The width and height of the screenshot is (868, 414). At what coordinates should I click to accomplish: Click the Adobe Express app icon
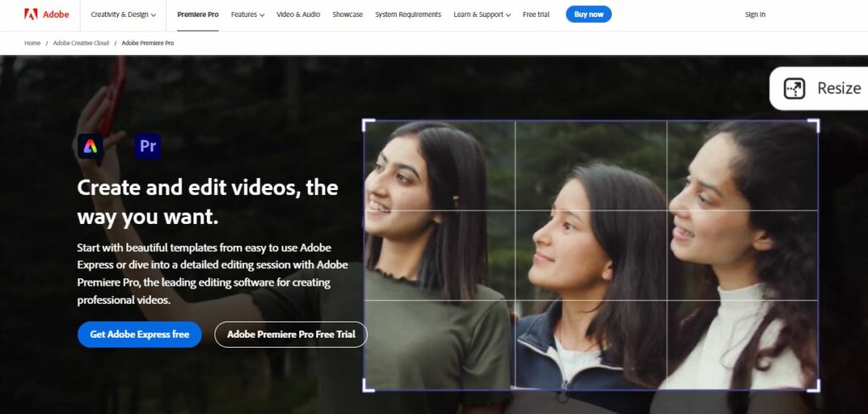(x=90, y=146)
